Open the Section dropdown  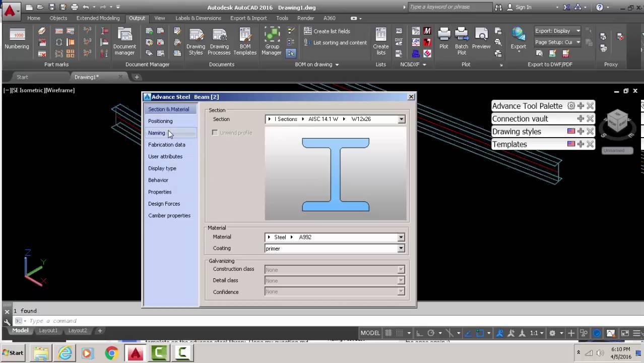tap(401, 119)
